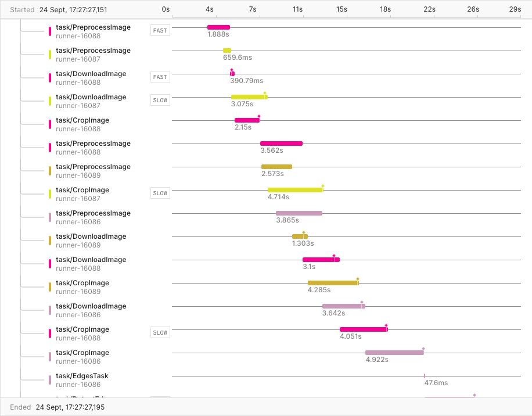Viewport: 532px width, 416px height.
Task: Click the mauve chip beside task/PreprocessImage runner-16086
Action: point(49,217)
